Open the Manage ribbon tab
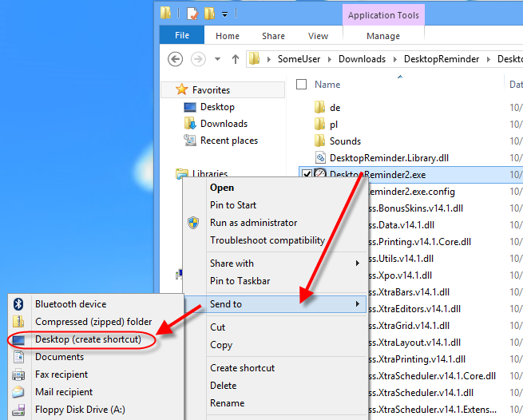 [x=383, y=36]
